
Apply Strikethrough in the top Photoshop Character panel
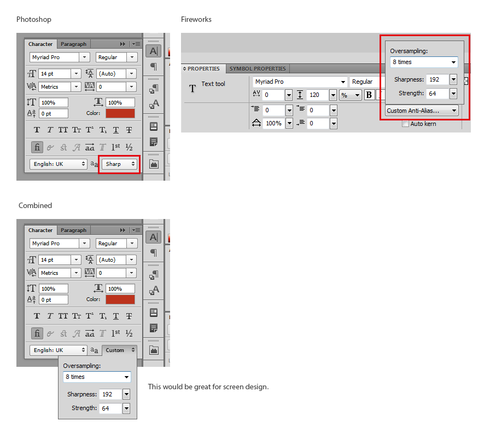coord(129,130)
